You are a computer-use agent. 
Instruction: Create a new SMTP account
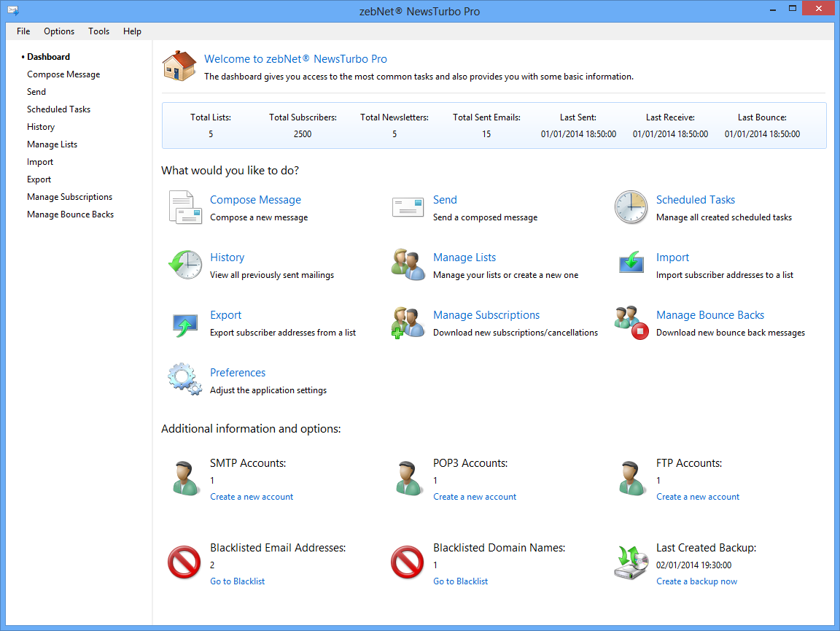coord(252,497)
